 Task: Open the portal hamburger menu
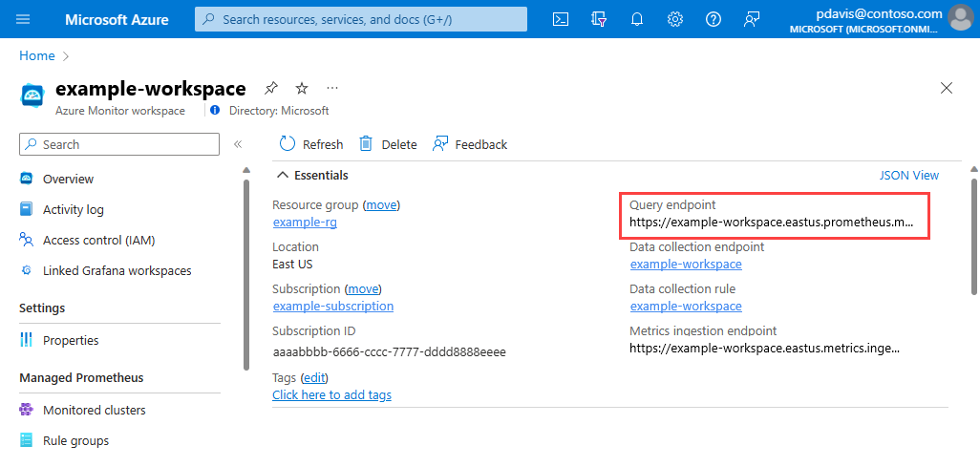(23, 19)
